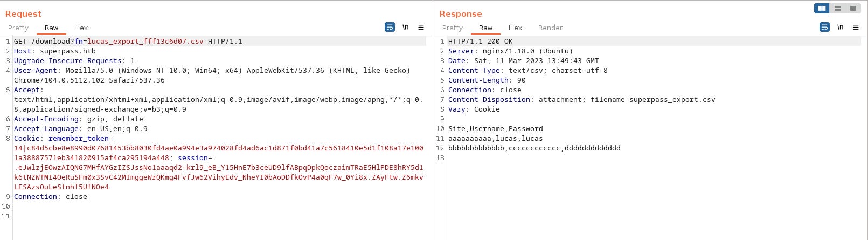This screenshot has width=868, height=240.
Task: Toggle non-printable characters \n in Response panel
Action: click(840, 27)
